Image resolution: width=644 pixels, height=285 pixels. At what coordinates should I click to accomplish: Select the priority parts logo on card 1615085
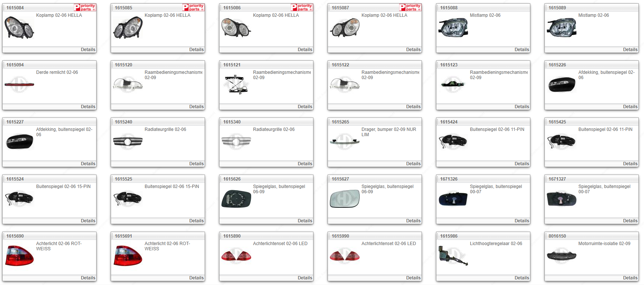point(193,7)
